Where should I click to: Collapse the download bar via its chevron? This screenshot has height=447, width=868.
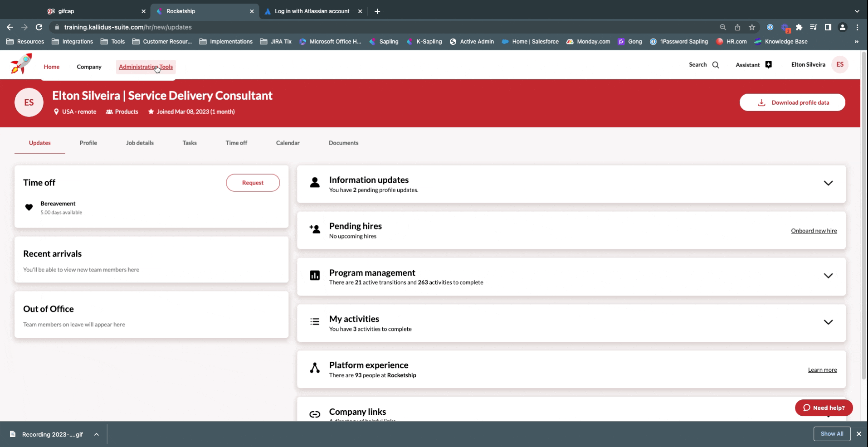pyautogui.click(x=96, y=434)
